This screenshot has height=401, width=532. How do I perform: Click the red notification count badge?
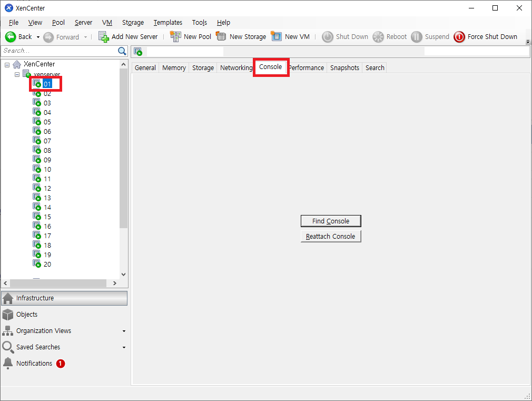point(61,364)
